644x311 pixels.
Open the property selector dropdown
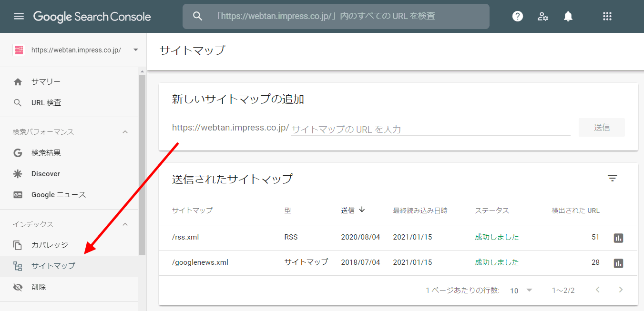(136, 50)
